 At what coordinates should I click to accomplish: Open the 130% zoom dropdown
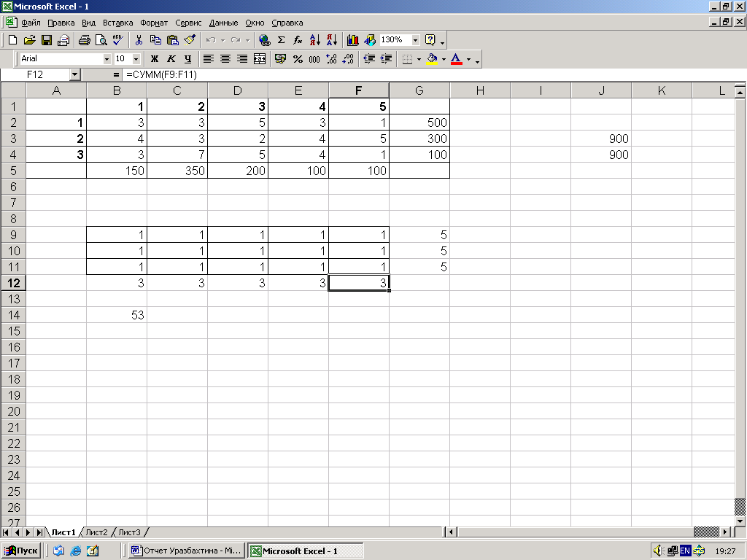(415, 40)
